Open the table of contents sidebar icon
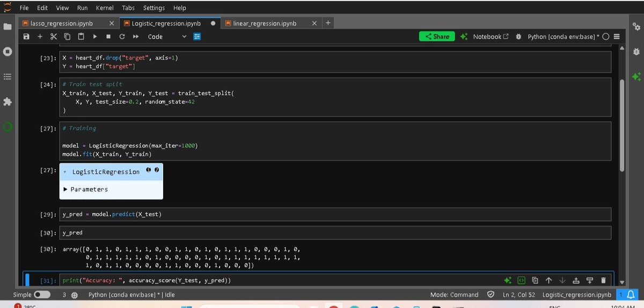Screen dimensions: 644x308 tap(8, 77)
